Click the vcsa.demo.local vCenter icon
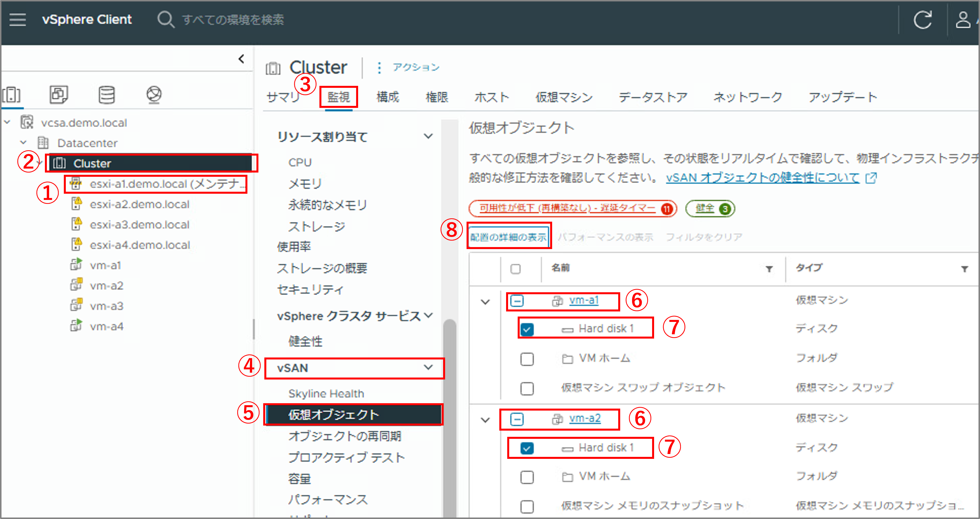 coord(27,123)
